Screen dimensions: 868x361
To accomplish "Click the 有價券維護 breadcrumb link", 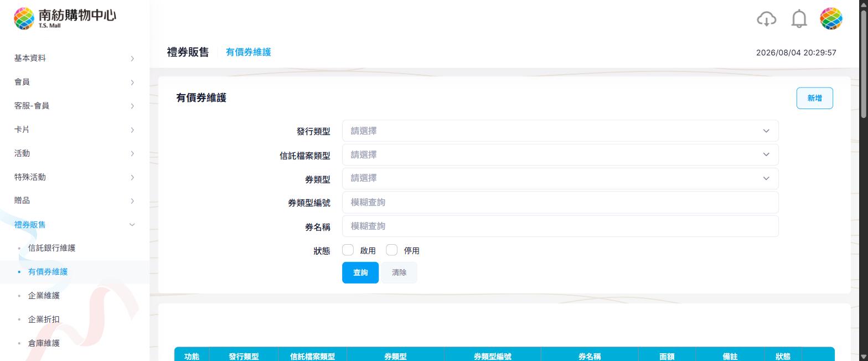I will (x=249, y=52).
